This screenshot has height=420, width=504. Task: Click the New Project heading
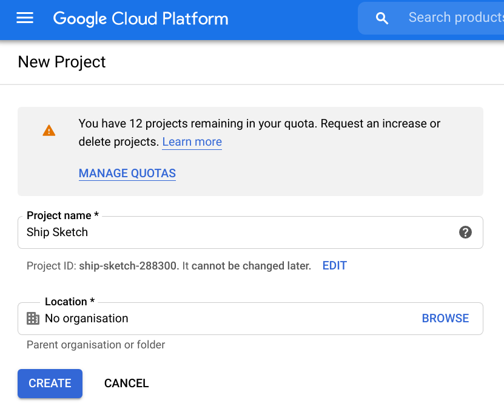pos(62,62)
